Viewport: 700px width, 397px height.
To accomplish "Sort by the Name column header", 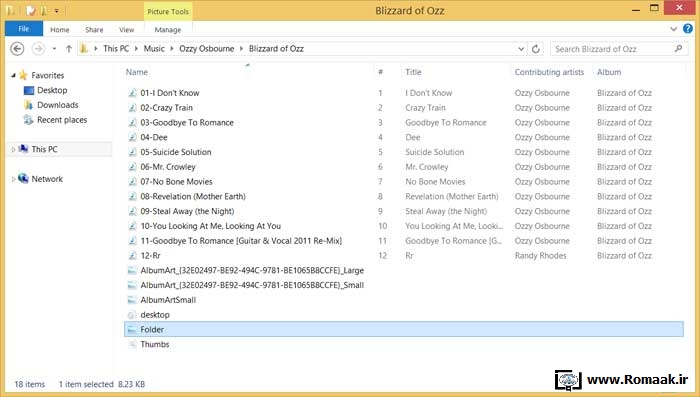I will (137, 72).
